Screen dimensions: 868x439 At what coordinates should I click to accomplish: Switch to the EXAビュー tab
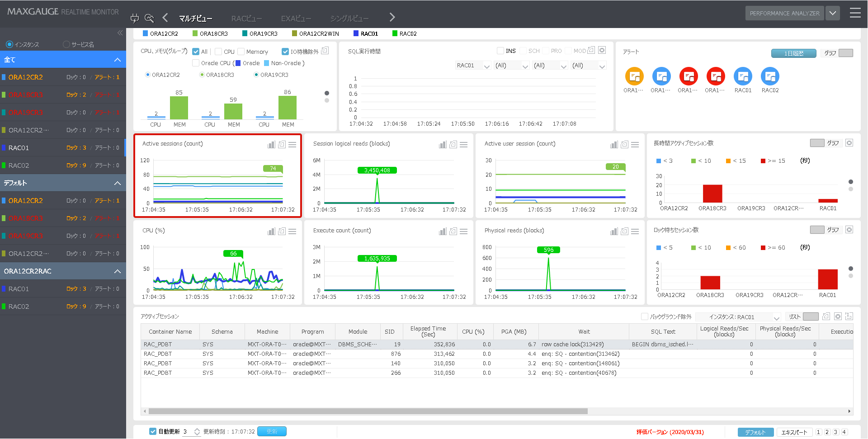pos(296,19)
